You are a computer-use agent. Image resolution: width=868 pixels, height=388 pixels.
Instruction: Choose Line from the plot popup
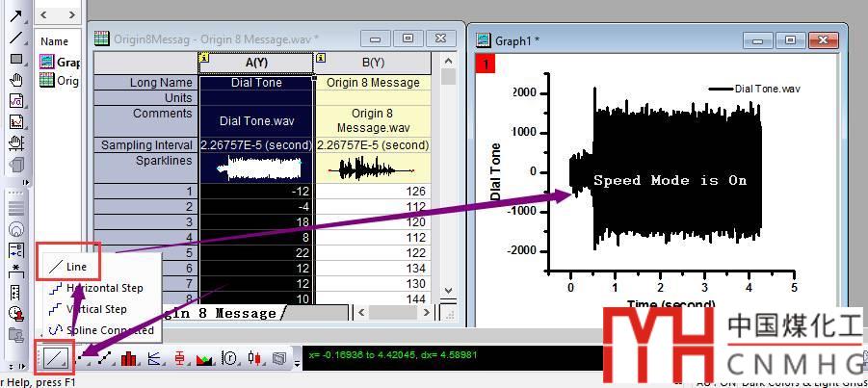pyautogui.click(x=76, y=267)
